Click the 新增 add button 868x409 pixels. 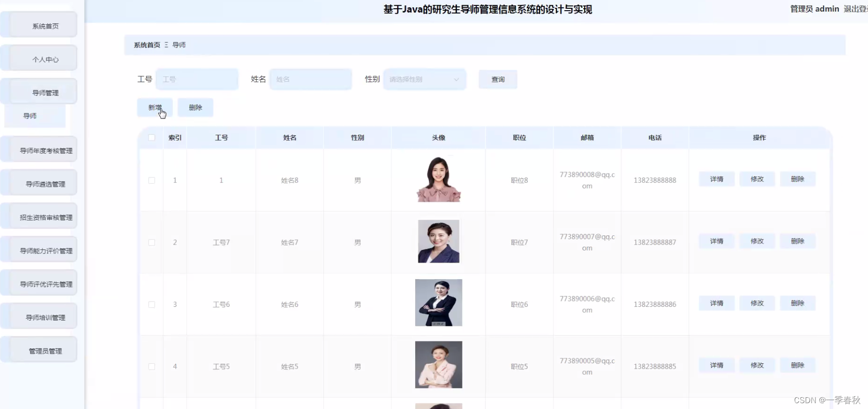click(155, 107)
